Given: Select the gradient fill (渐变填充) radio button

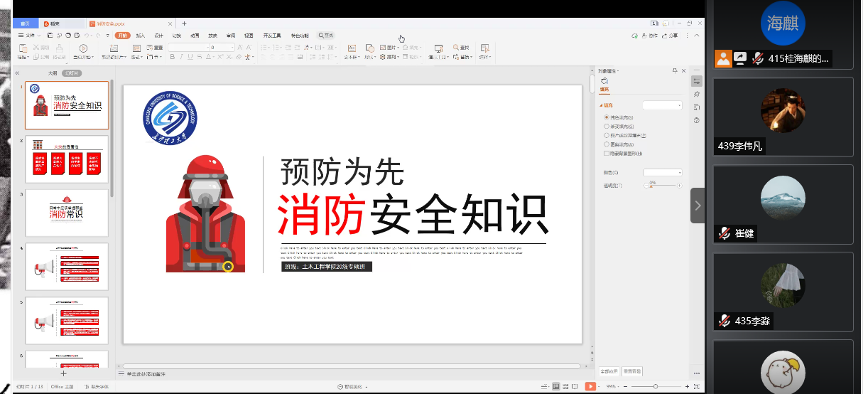Looking at the screenshot, I should pos(606,126).
